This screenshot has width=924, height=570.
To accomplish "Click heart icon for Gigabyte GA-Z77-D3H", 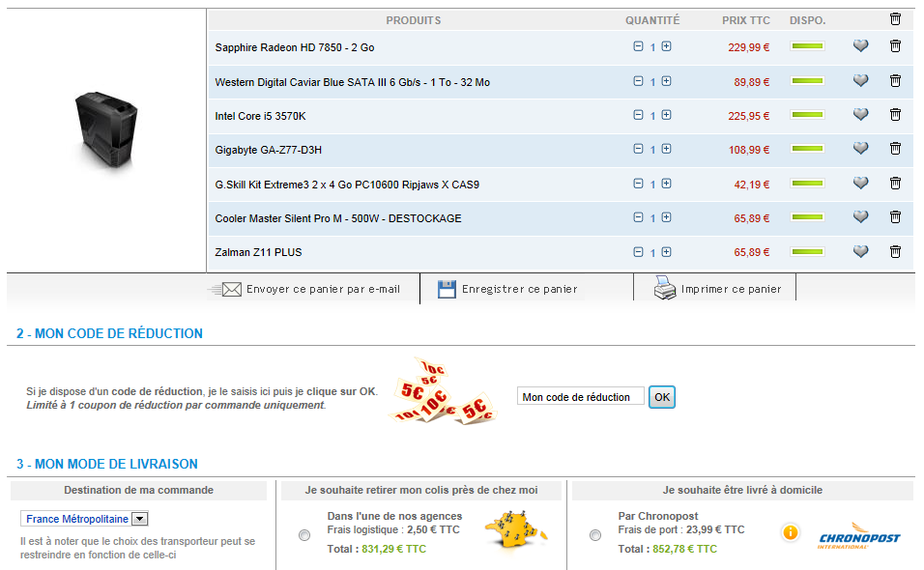I will [860, 149].
